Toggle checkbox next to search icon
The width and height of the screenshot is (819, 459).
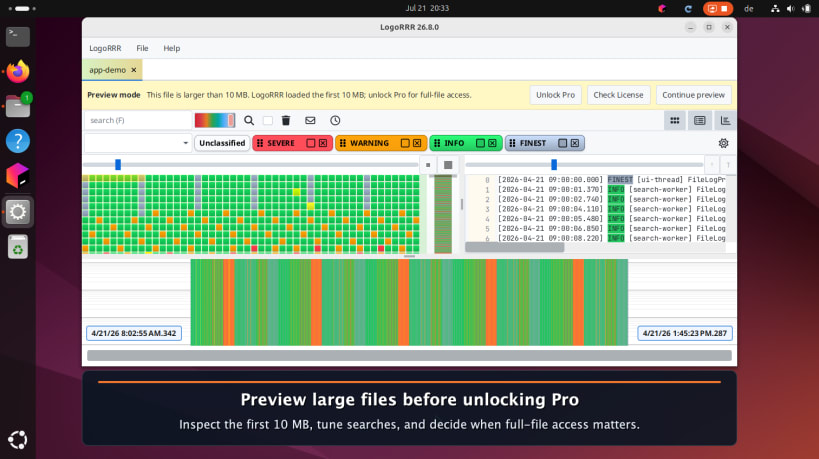pyautogui.click(x=268, y=121)
